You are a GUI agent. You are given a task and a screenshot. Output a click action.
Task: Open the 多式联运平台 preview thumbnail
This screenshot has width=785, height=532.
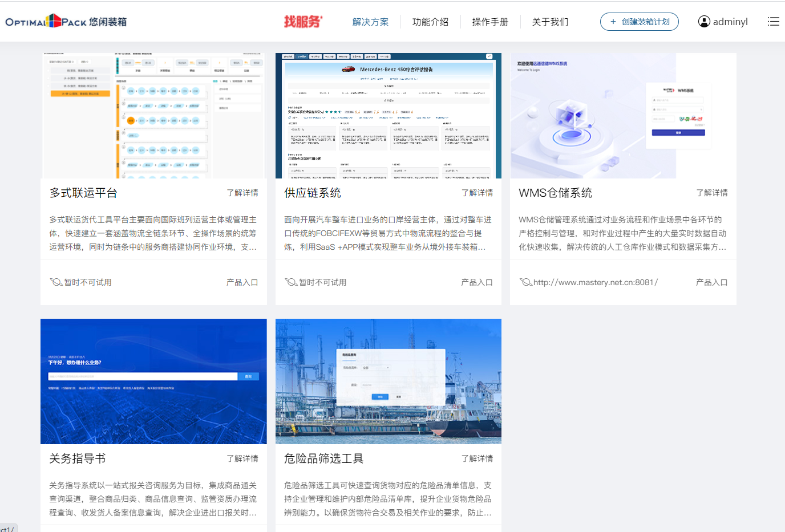coord(153,116)
